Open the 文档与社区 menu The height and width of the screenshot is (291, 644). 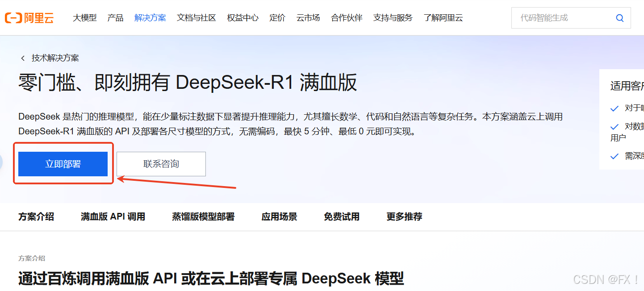[x=197, y=18]
